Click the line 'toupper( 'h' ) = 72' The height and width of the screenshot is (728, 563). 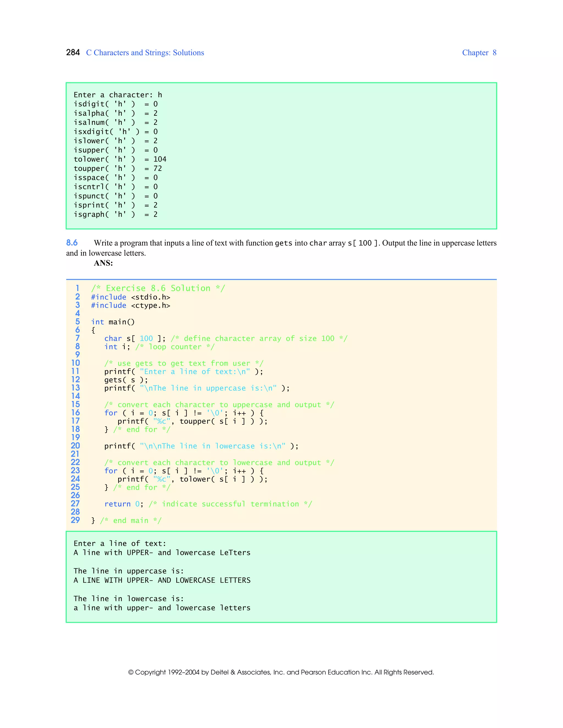pos(118,169)
